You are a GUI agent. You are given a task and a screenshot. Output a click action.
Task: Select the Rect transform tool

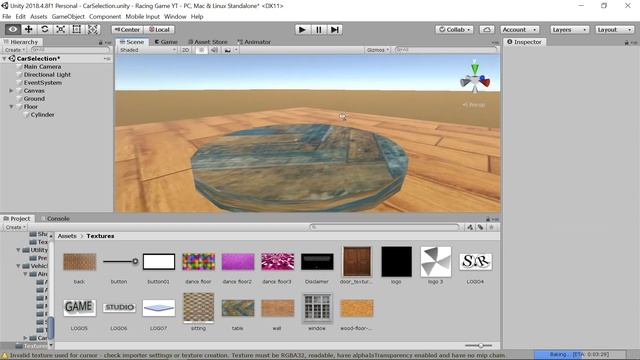(76, 29)
